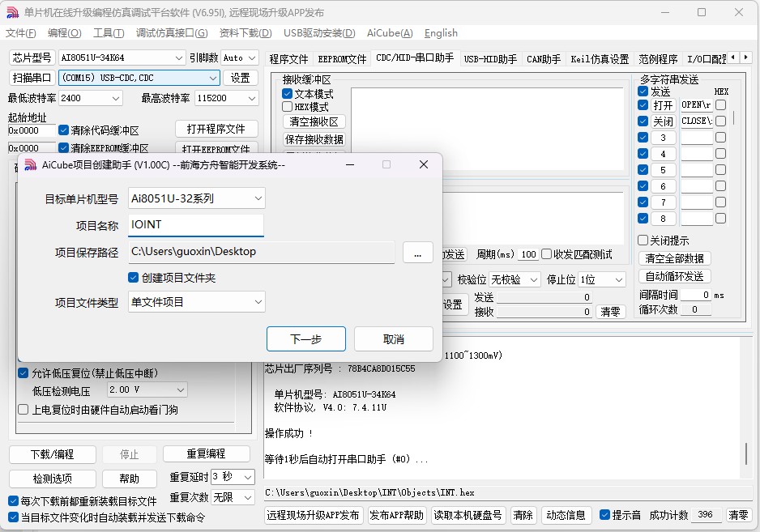Open the 编程(O) menu
Image resolution: width=760 pixels, height=532 pixels.
[65, 33]
